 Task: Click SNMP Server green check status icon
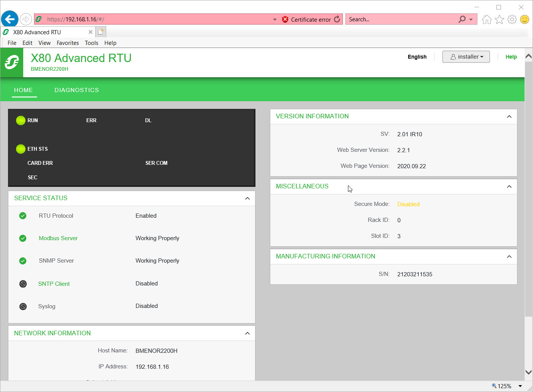click(x=23, y=261)
